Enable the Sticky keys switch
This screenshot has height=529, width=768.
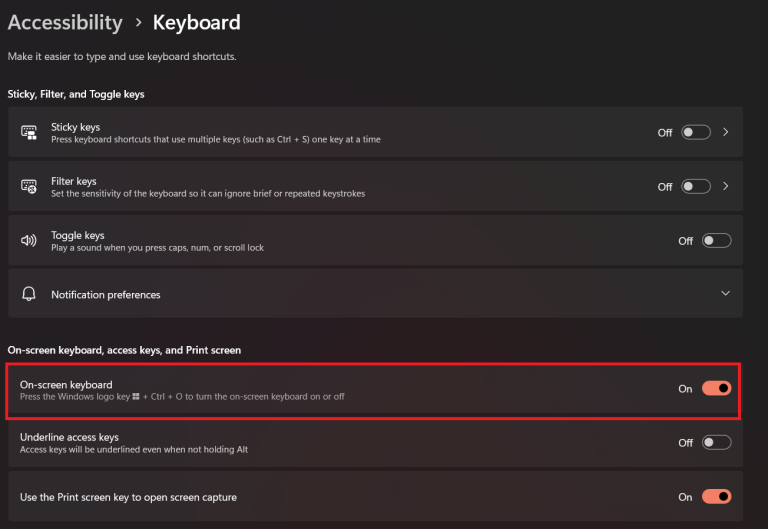[696, 132]
